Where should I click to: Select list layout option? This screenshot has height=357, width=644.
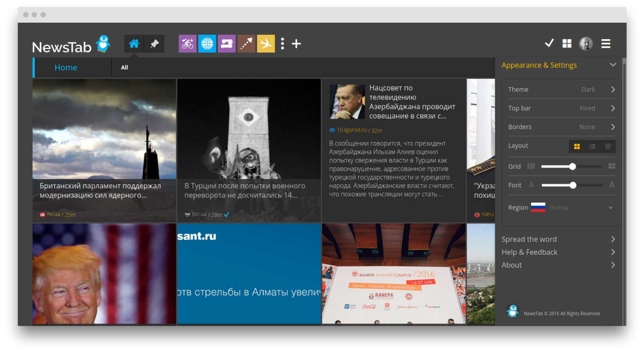pos(592,147)
